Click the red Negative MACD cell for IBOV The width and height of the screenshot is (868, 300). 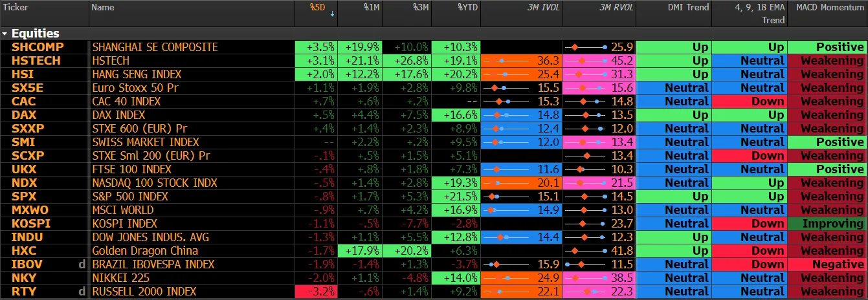(827, 264)
